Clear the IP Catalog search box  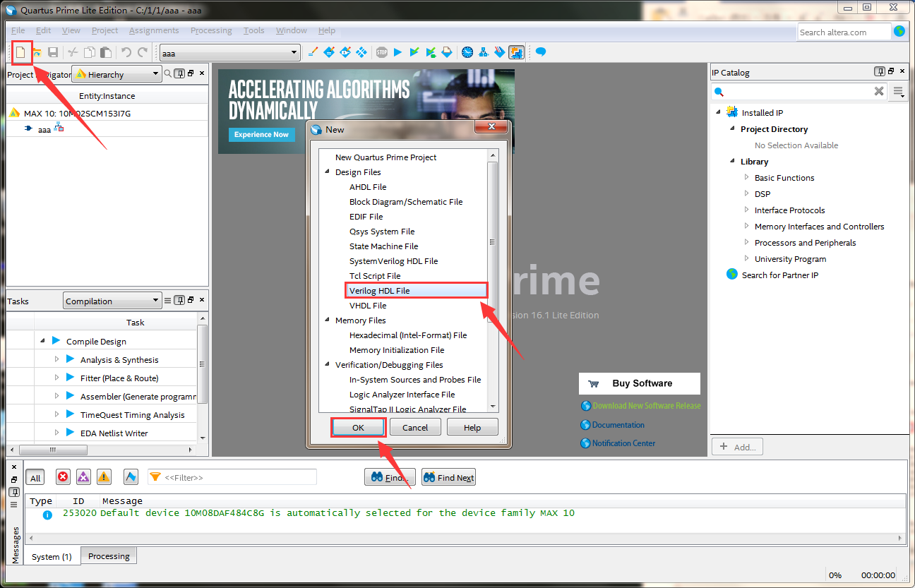(879, 91)
